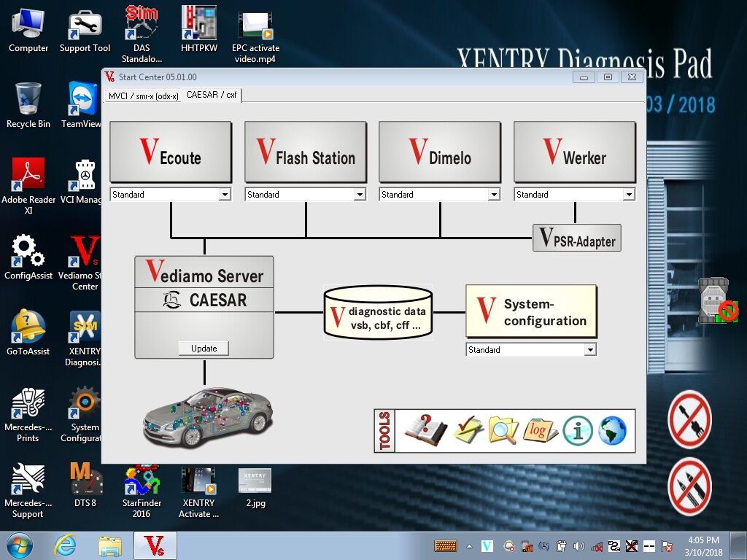This screenshot has height=560, width=747.
Task: Select the DAS Standalone desktop shortcut
Action: (142, 34)
